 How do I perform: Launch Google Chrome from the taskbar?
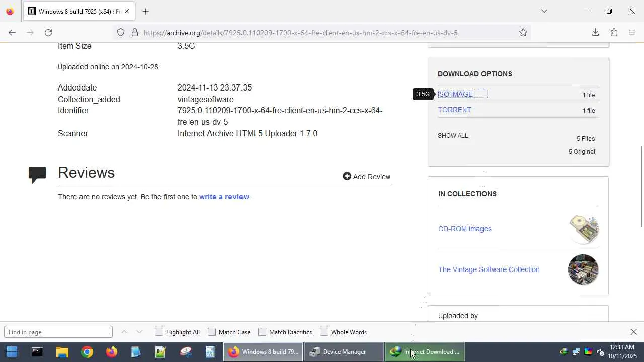(87, 352)
